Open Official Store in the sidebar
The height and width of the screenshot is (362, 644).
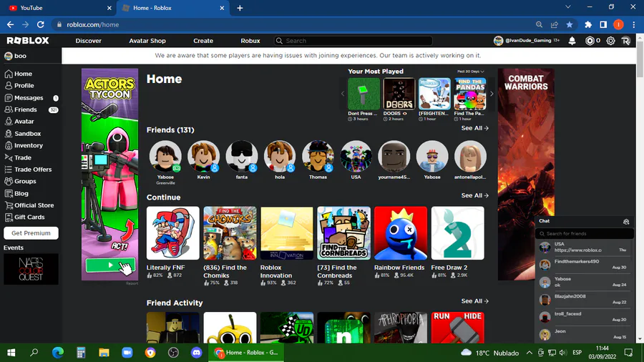click(29, 205)
